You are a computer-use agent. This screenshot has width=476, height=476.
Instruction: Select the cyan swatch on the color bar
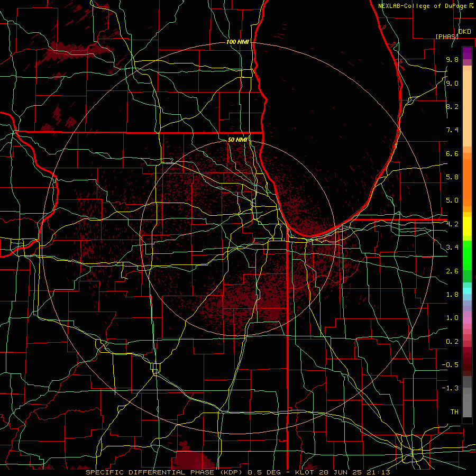pyautogui.click(x=467, y=291)
